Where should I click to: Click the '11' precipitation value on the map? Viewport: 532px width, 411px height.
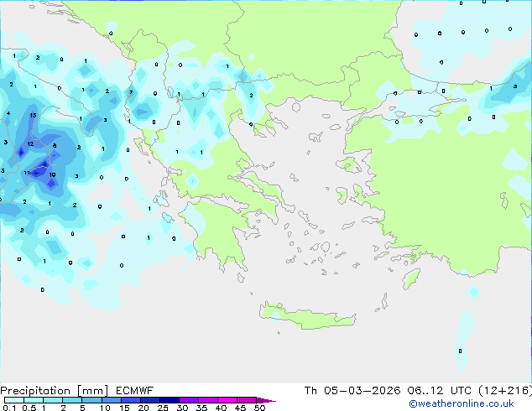point(27,173)
